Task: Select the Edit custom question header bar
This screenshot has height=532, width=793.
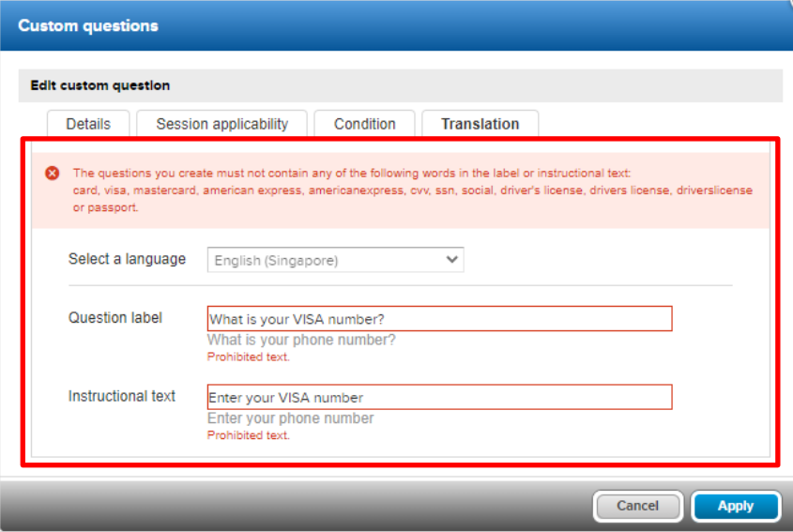Action: (401, 85)
